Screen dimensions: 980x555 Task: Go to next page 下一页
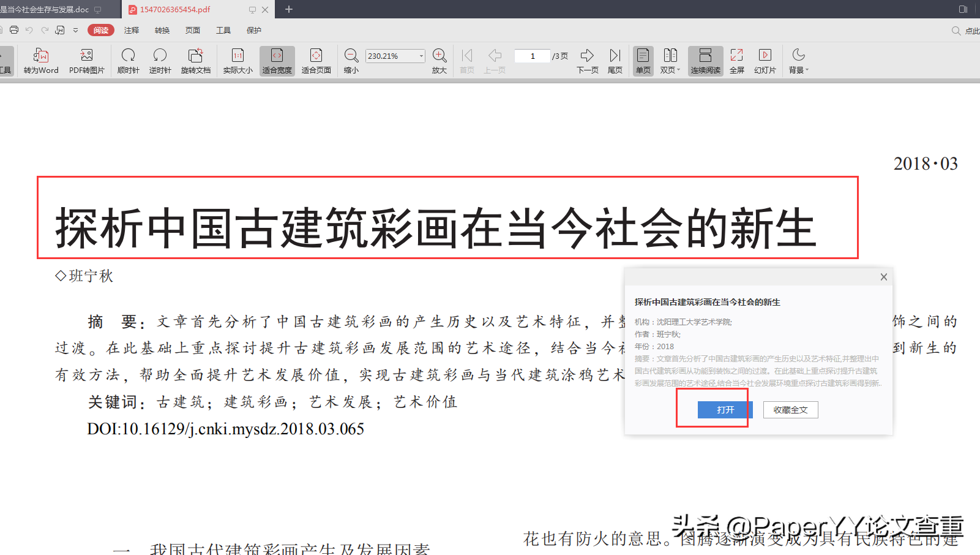pos(588,61)
